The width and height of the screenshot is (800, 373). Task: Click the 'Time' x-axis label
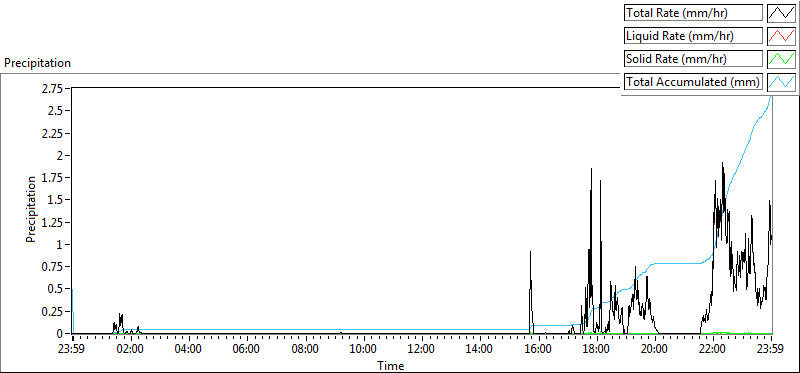coord(391,366)
